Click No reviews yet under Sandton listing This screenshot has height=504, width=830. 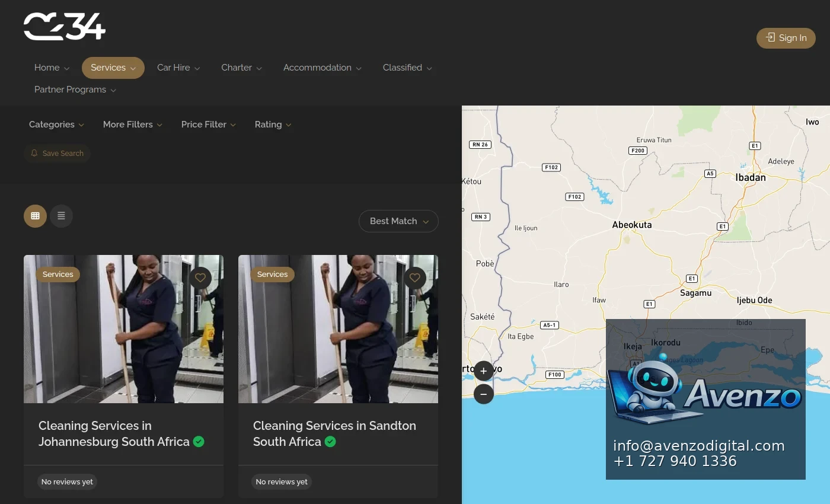[x=282, y=481]
